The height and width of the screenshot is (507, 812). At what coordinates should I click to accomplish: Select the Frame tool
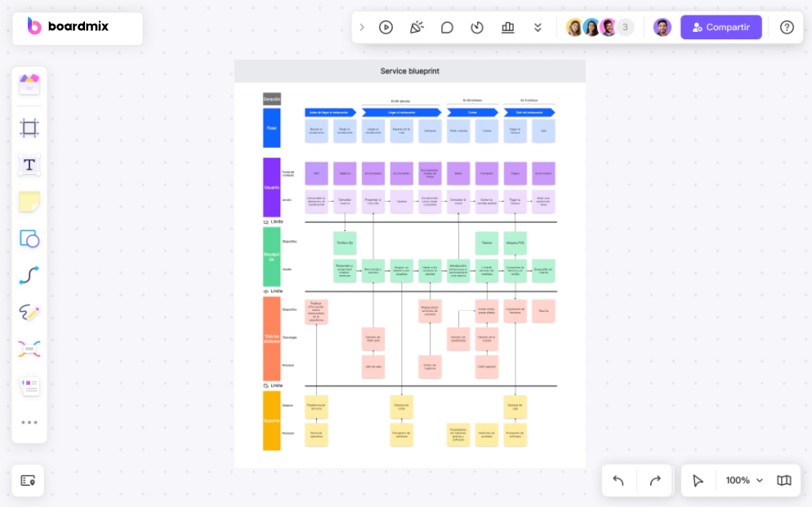tap(29, 128)
